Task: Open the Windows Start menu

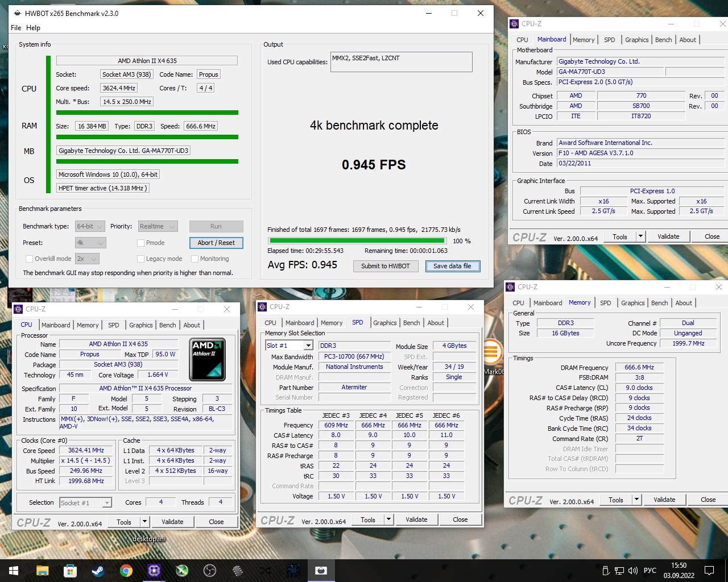Action: coord(14,571)
